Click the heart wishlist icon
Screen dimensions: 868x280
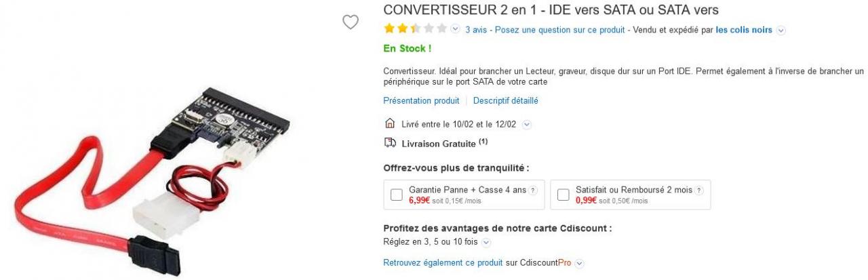[x=350, y=22]
